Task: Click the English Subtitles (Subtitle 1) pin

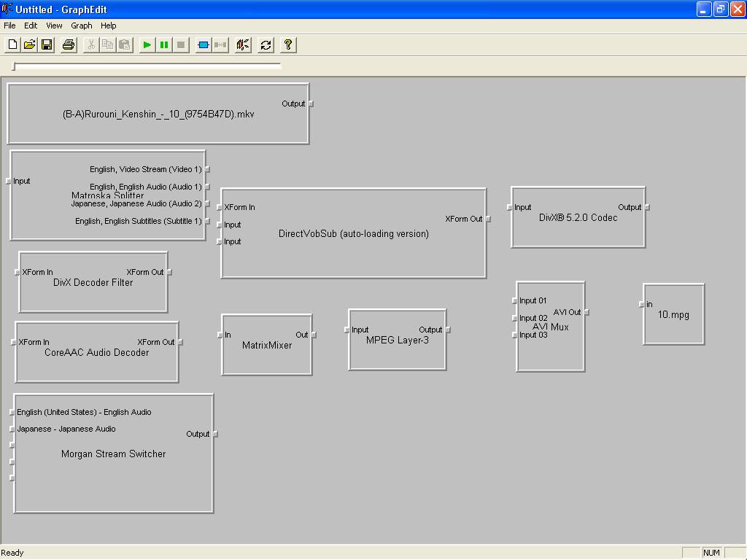Action: click(208, 222)
